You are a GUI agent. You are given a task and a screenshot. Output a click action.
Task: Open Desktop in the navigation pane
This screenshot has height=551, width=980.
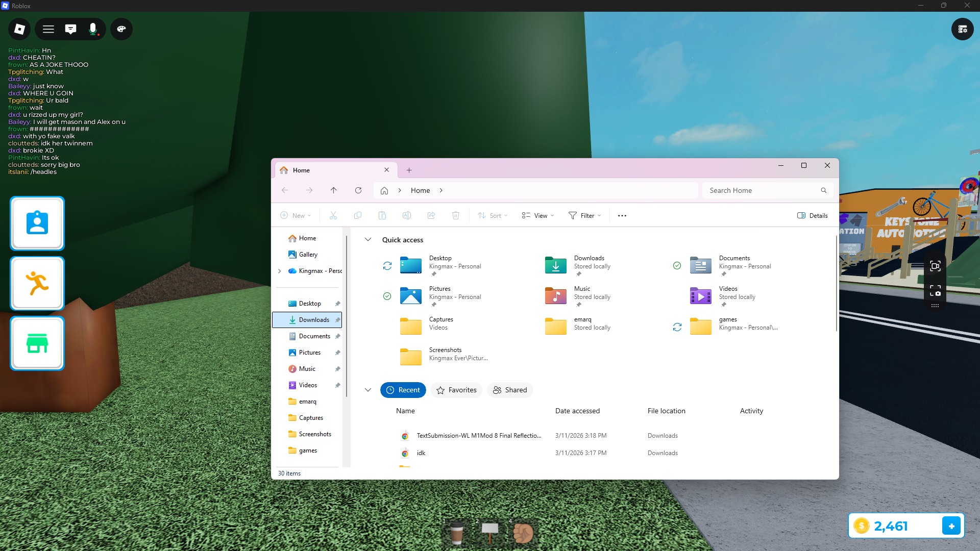click(x=307, y=304)
